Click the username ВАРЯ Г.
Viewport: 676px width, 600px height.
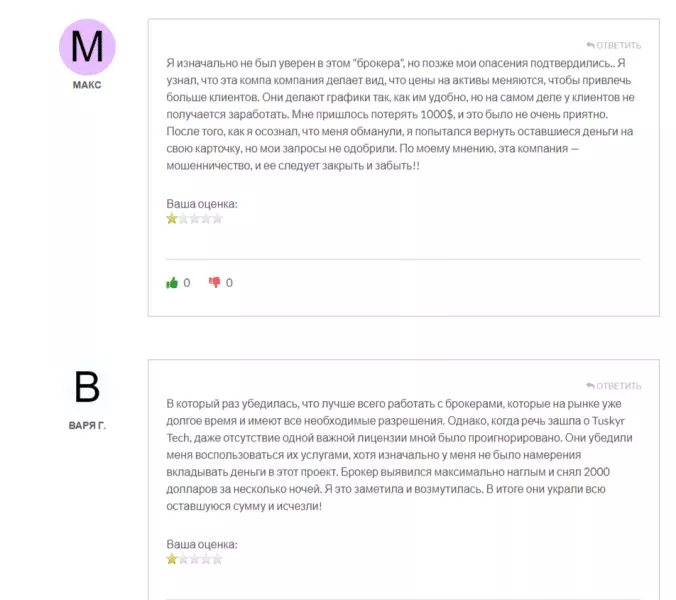(87, 425)
